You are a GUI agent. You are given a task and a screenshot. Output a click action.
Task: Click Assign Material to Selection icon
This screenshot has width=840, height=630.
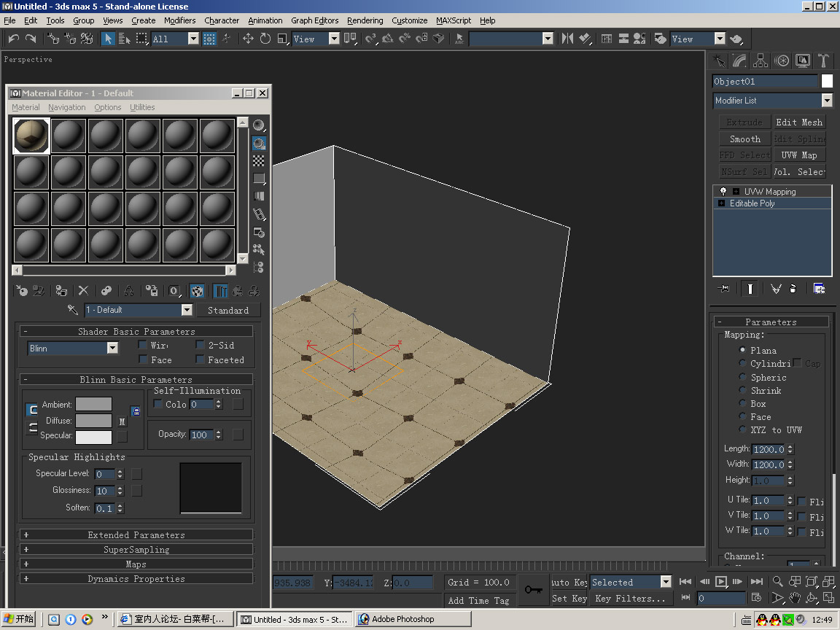(62, 291)
